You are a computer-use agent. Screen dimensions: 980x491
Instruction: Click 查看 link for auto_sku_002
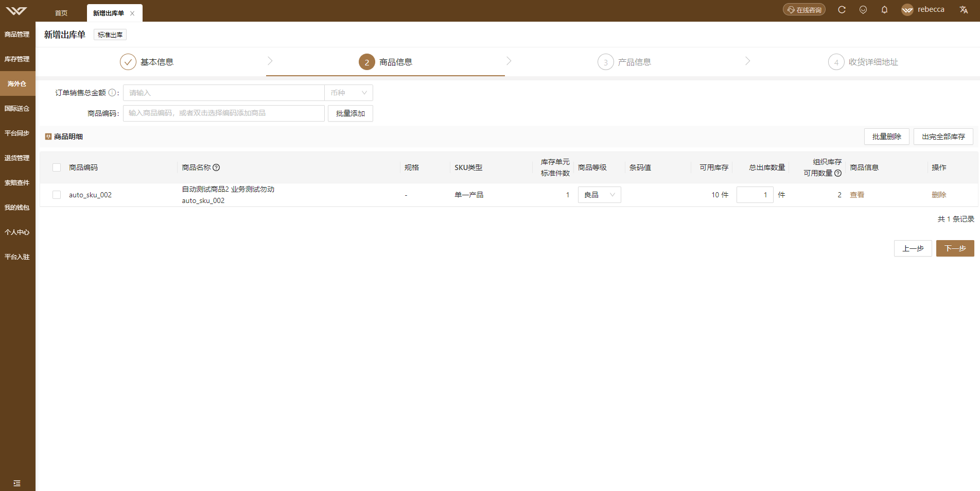pyautogui.click(x=857, y=195)
